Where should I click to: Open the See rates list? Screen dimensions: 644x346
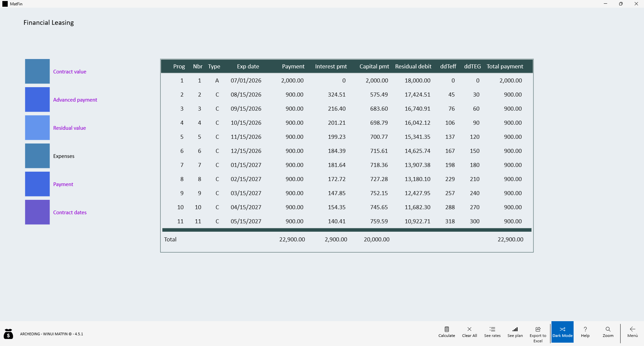[492, 332]
